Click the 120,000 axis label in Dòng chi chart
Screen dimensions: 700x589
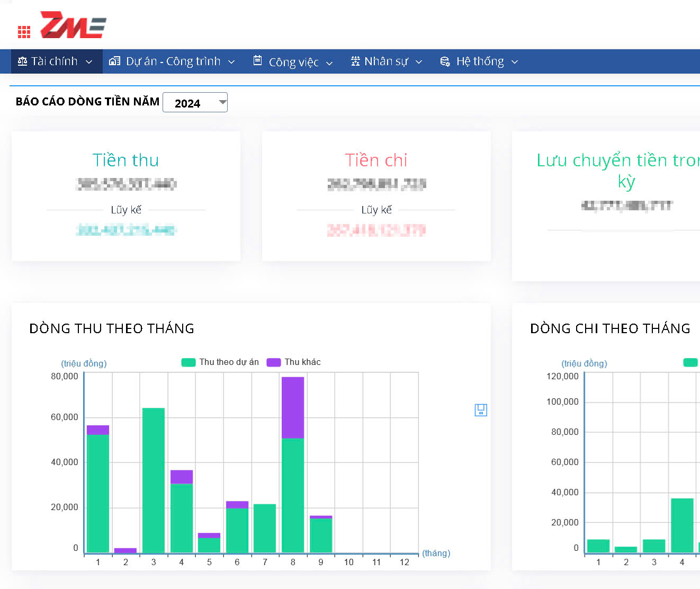562,376
